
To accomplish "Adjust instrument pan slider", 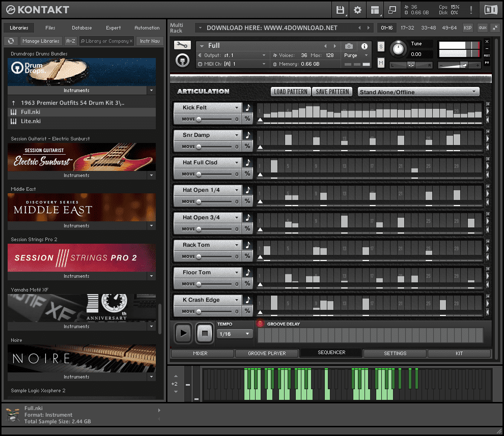I will point(411,65).
